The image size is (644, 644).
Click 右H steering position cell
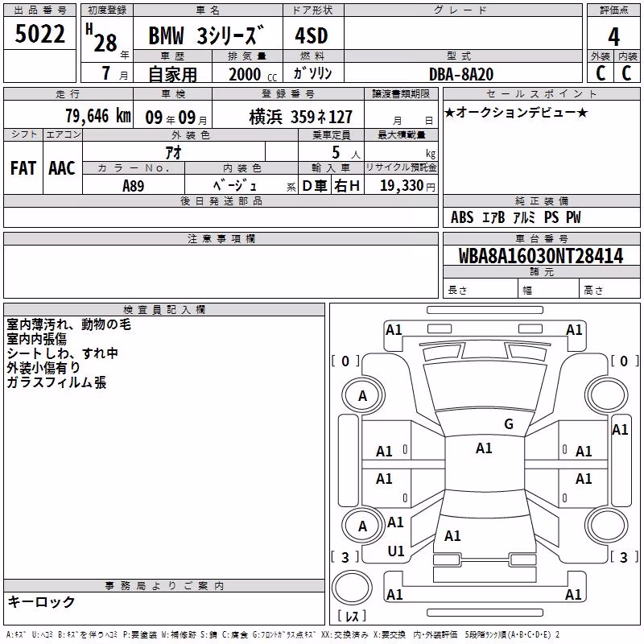coord(348,186)
